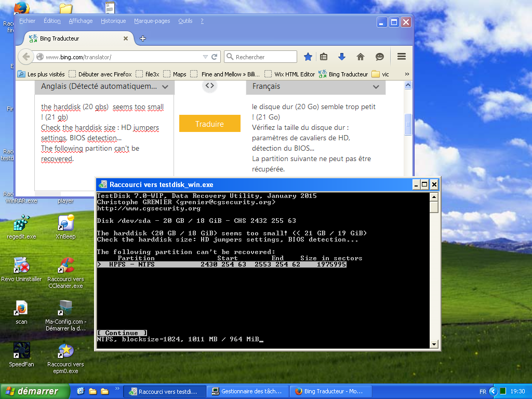The image size is (532, 399).
Task: Open the Bing Traducteur bookmark
Action: click(343, 74)
